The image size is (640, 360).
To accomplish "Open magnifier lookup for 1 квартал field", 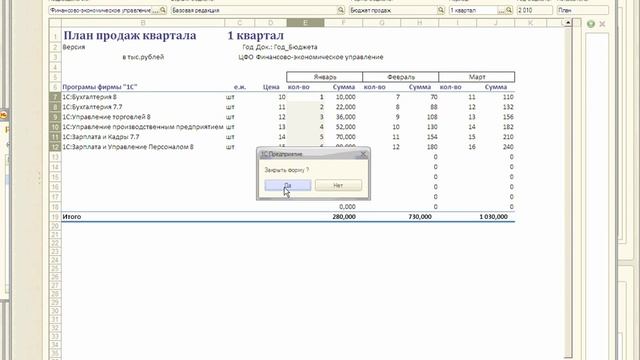I will coord(509,10).
